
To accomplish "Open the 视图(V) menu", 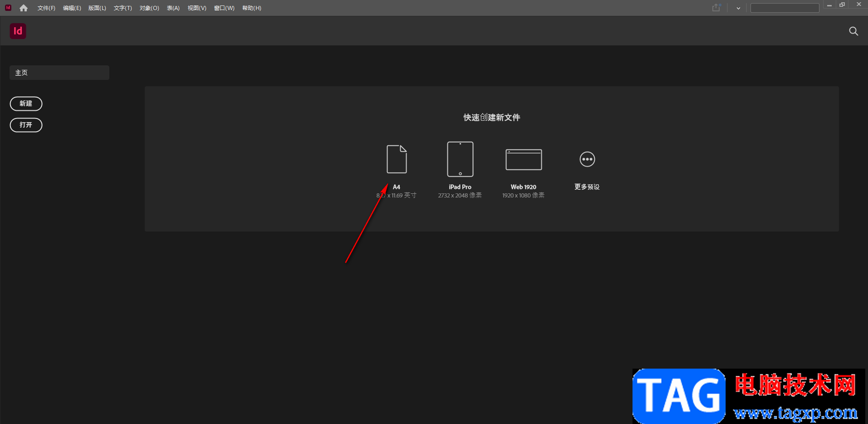I will [197, 8].
